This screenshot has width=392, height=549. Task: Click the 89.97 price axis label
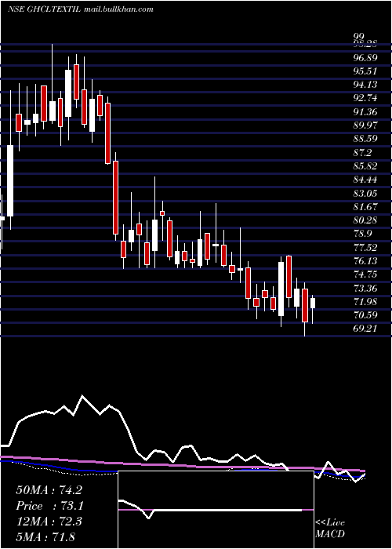[x=366, y=125]
